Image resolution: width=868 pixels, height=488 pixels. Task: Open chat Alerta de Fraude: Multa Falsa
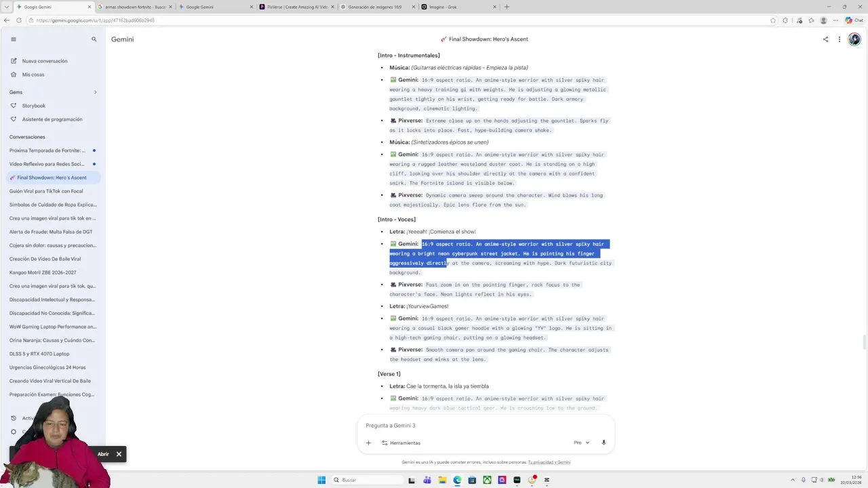point(53,232)
